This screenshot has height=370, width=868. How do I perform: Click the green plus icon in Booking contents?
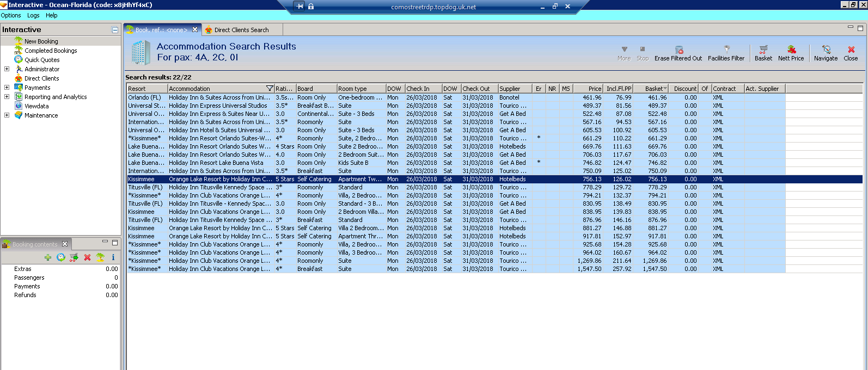[x=48, y=257]
